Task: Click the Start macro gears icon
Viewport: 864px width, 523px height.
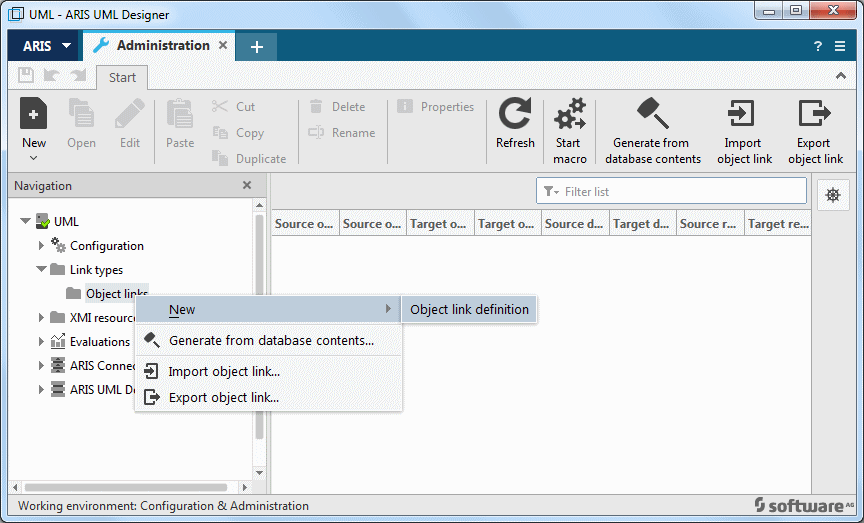Action: pyautogui.click(x=569, y=114)
